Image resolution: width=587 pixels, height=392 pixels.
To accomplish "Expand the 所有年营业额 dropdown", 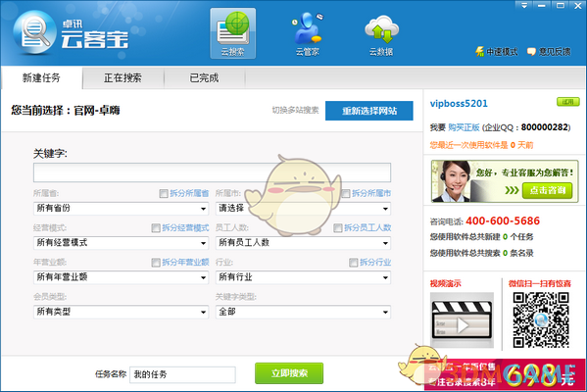I will tap(121, 277).
